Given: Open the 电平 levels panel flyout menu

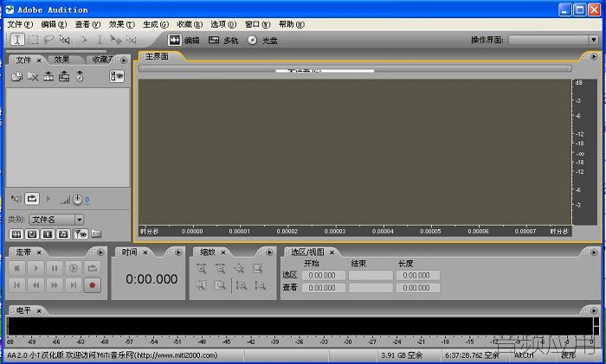Looking at the screenshot, I should point(594,310).
